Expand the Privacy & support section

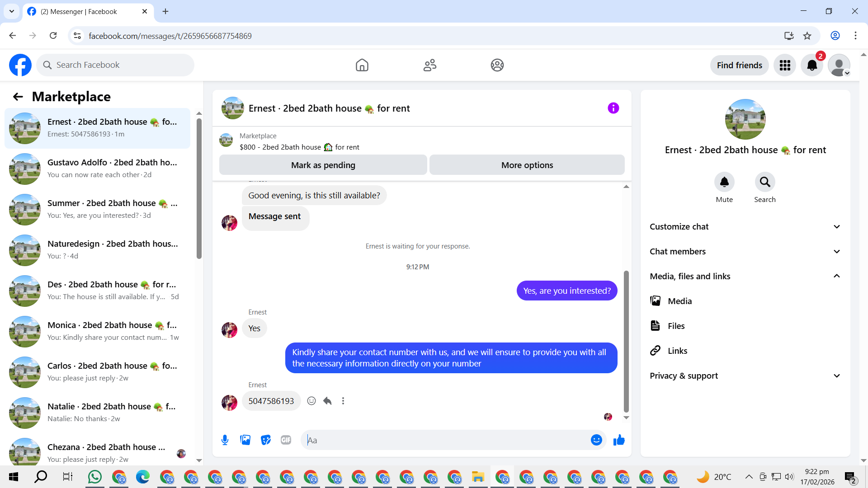tap(745, 375)
